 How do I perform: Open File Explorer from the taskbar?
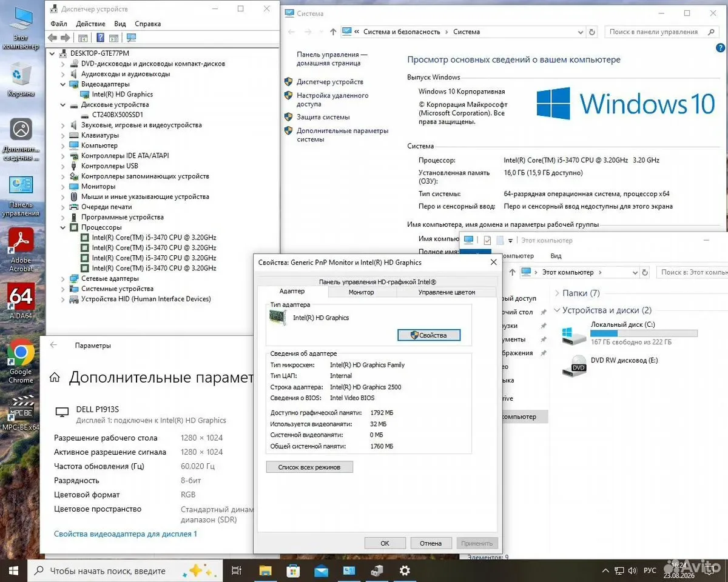click(265, 570)
